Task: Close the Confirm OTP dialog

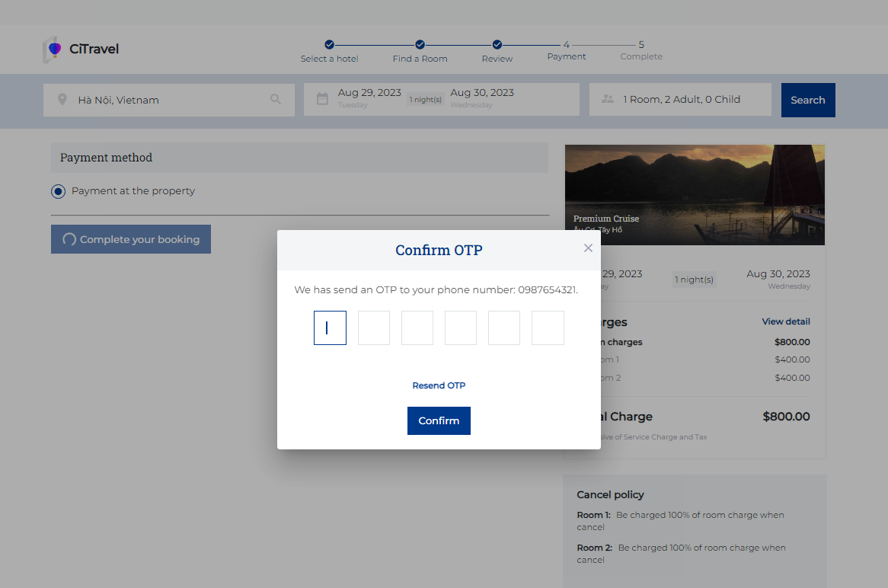Action: [588, 248]
